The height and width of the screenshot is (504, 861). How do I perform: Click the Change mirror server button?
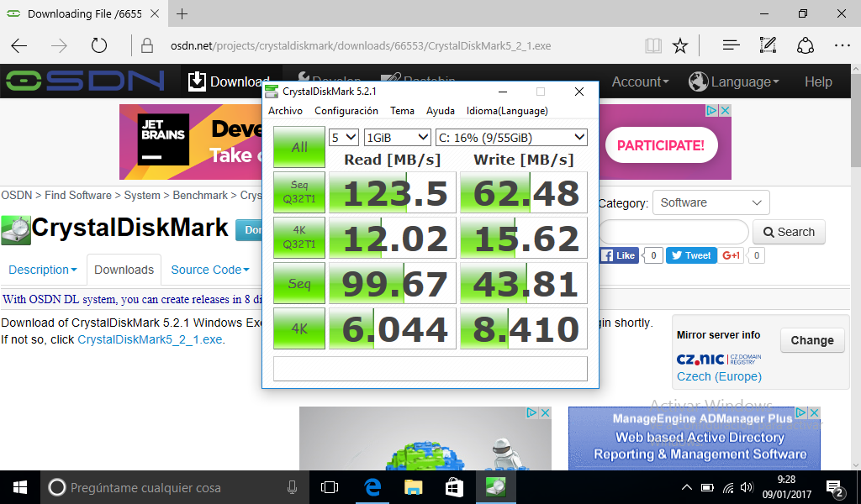[x=812, y=340]
